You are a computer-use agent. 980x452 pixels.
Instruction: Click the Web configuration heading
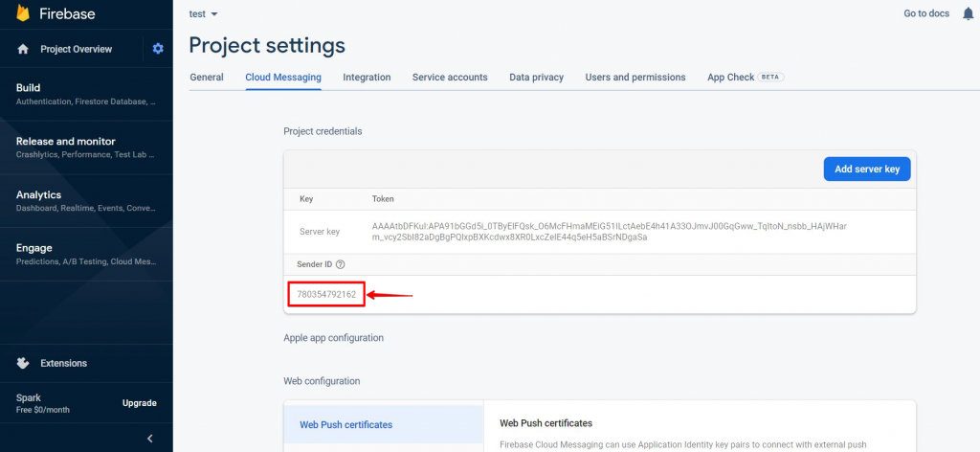point(322,381)
